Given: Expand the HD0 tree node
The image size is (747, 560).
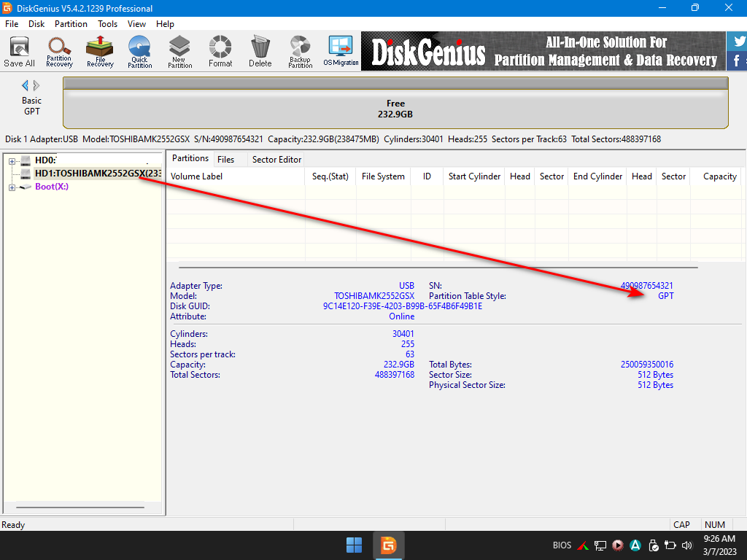Looking at the screenshot, I should (12, 161).
